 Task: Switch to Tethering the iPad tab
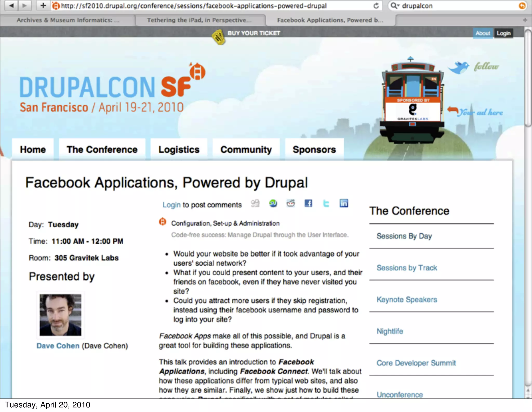tap(199, 20)
